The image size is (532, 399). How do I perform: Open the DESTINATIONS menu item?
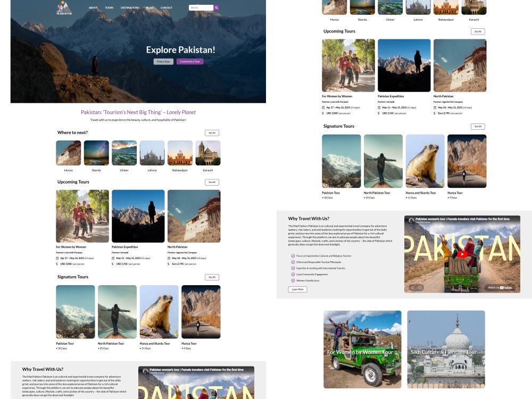[130, 8]
